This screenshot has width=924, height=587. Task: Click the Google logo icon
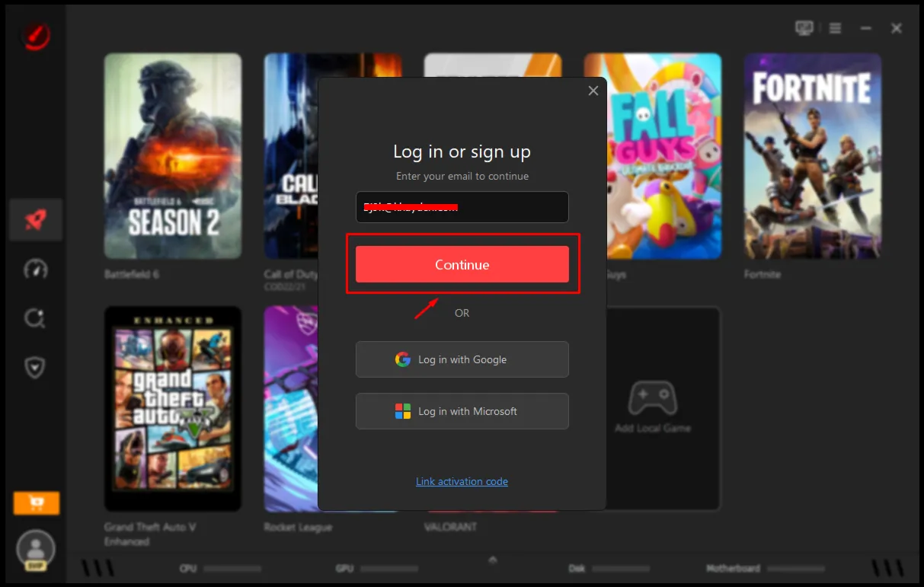click(x=403, y=359)
